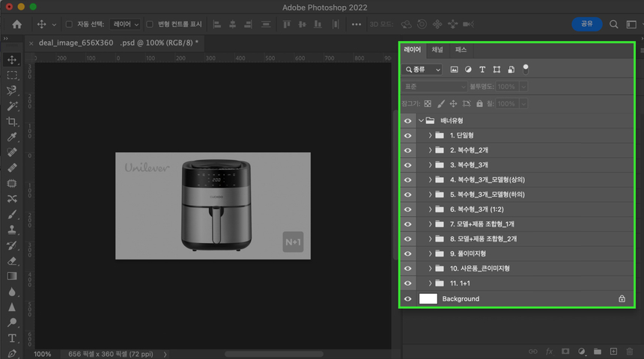Select the Horizontal Type tool
This screenshot has width=644, height=359.
(12, 338)
